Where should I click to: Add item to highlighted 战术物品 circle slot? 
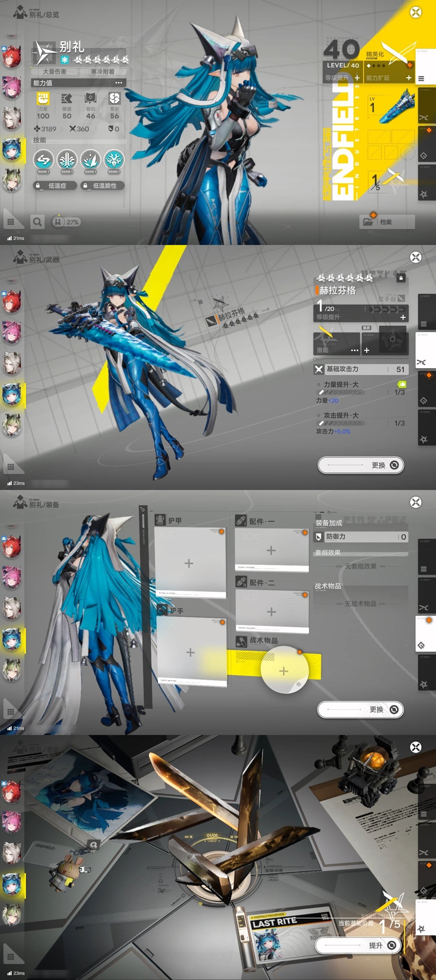(x=284, y=671)
